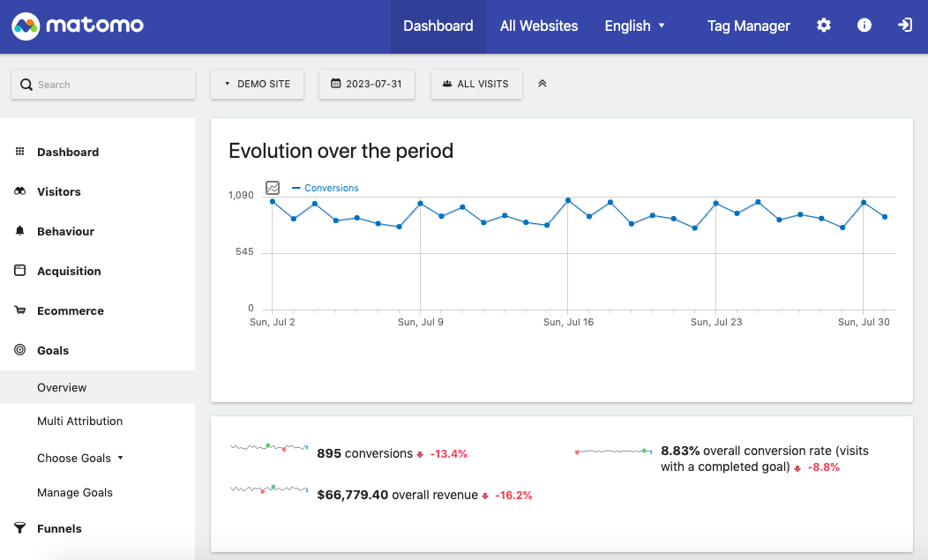928x560 pixels.
Task: Open the Matomo settings gear icon
Action: pos(823,26)
